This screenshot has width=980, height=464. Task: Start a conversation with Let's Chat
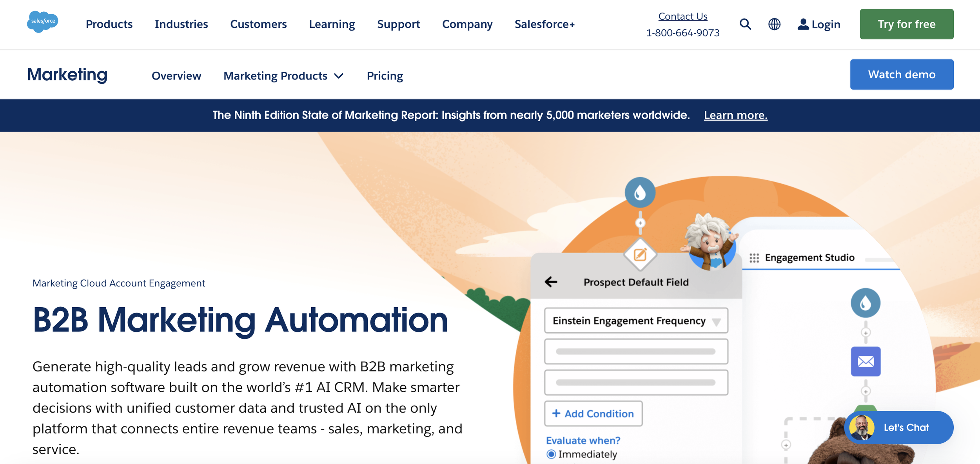(x=898, y=428)
